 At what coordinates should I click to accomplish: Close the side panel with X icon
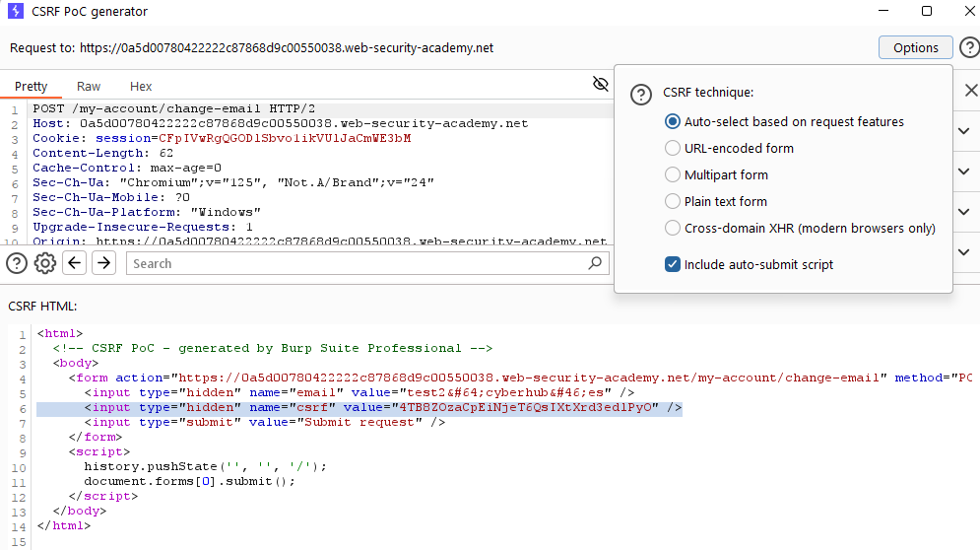point(970,90)
